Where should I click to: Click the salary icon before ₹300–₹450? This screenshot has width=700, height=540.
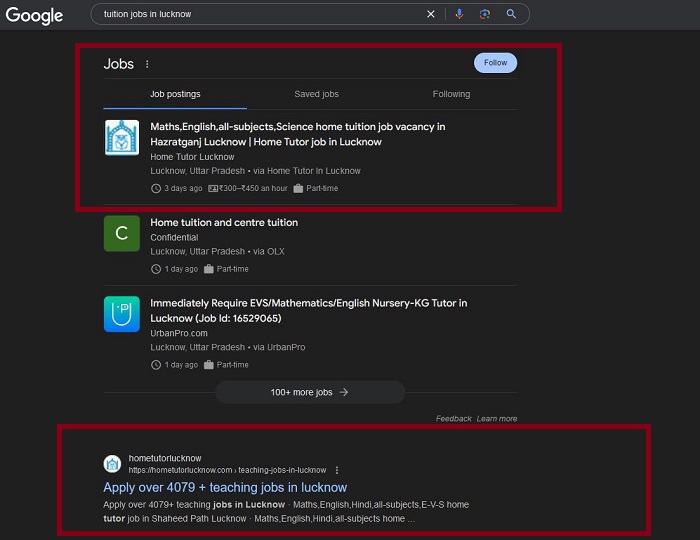coord(213,188)
